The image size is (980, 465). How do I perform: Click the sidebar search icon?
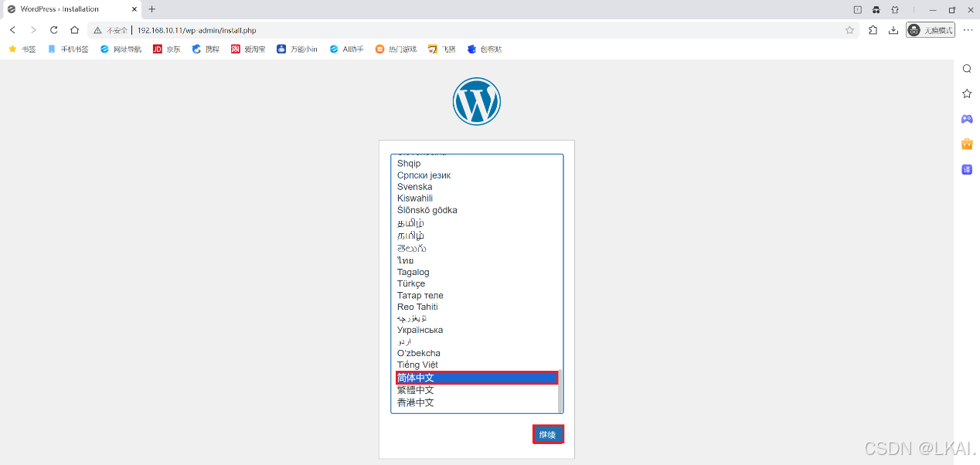(967, 69)
